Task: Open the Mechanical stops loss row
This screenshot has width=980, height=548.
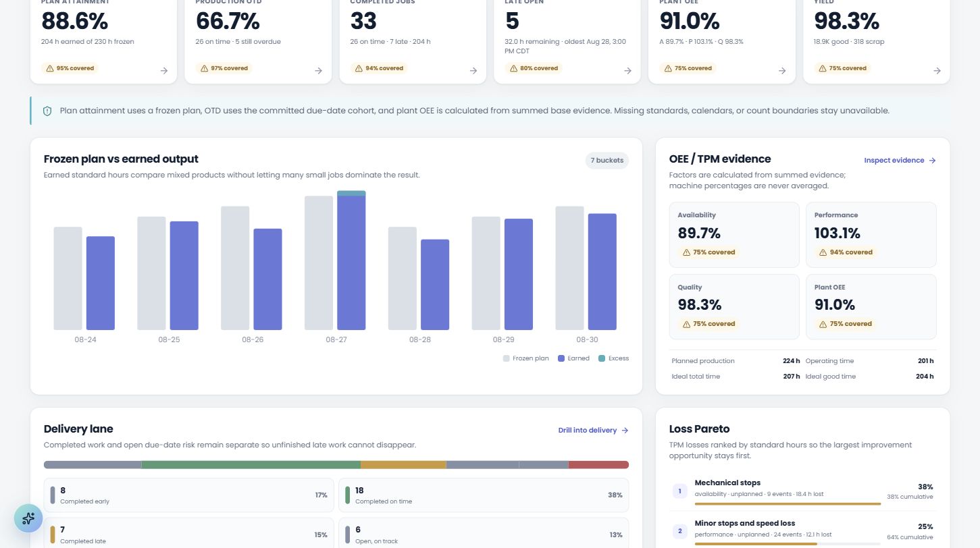Action: [803, 491]
